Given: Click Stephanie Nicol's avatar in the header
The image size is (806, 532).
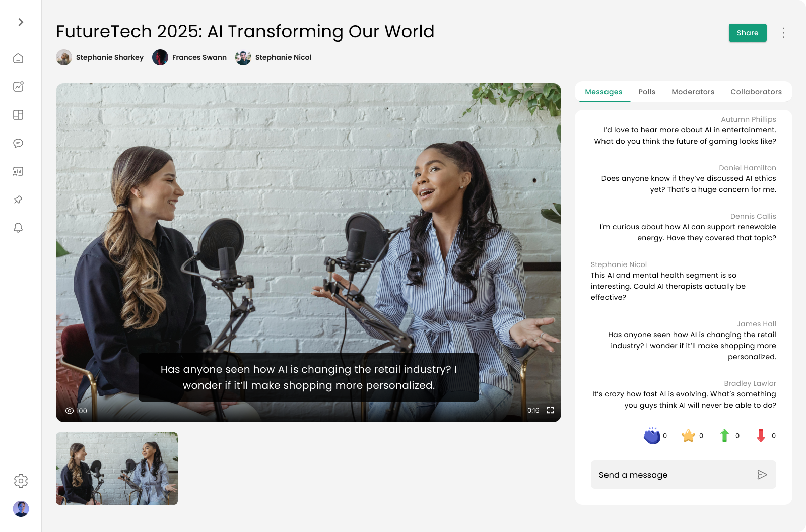Looking at the screenshot, I should point(243,57).
